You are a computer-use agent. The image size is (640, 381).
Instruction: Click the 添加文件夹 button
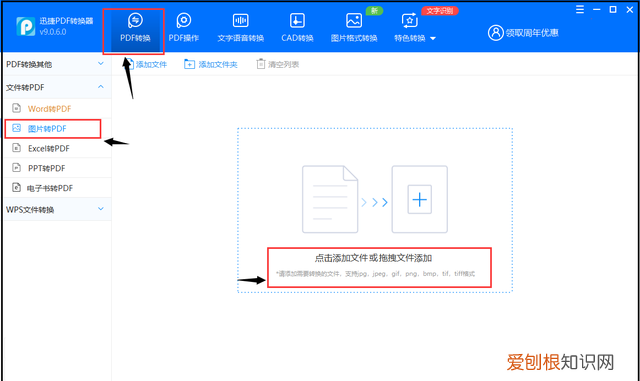point(211,64)
